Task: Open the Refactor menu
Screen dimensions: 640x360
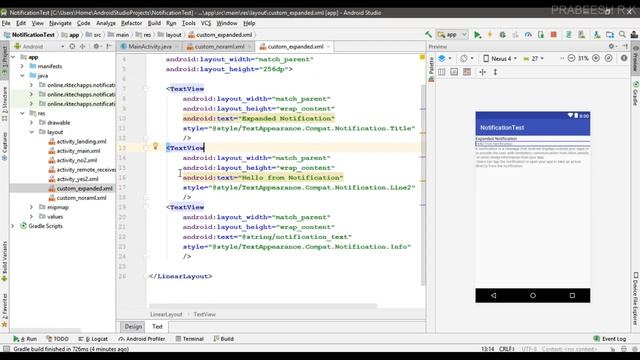Action: (131, 23)
